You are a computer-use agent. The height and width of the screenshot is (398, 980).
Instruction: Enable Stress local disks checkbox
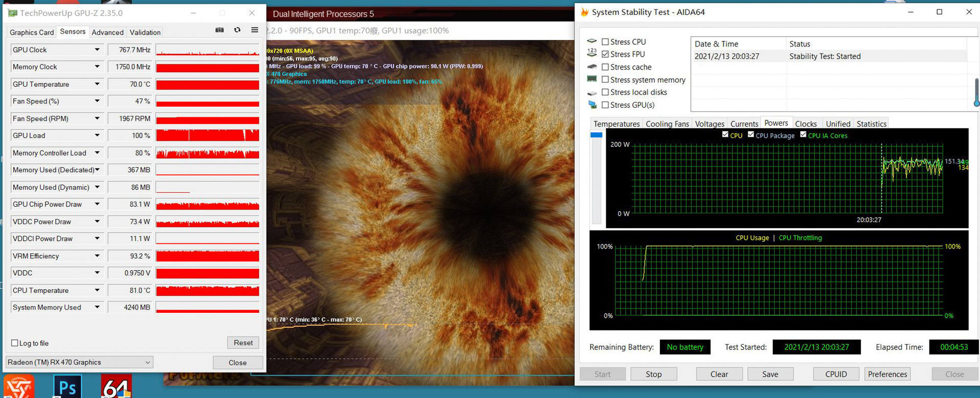click(605, 92)
